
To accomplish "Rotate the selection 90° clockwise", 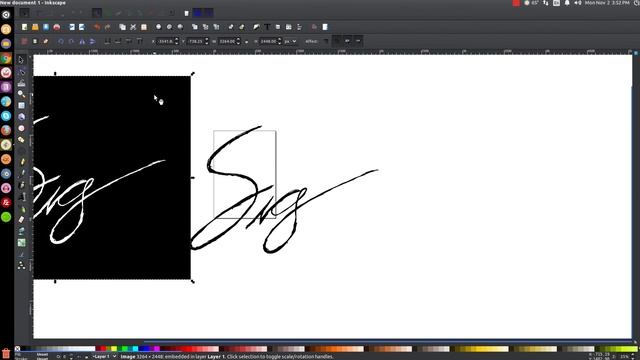I will coord(71,41).
